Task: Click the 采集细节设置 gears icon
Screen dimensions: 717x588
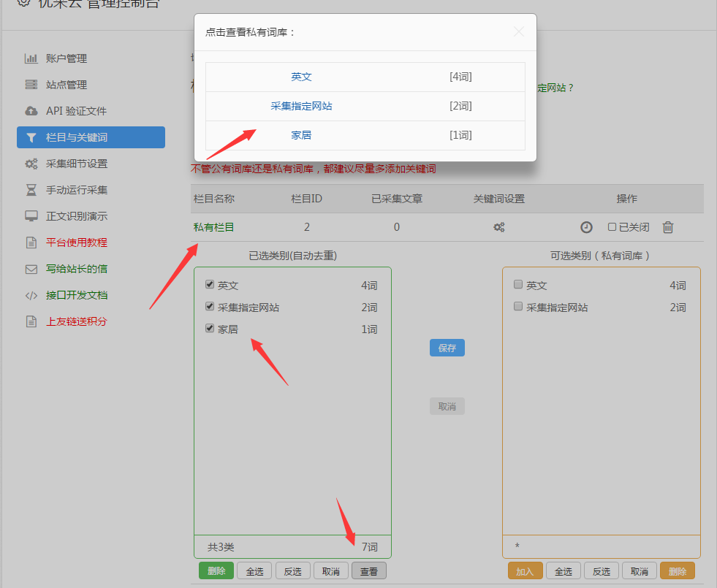Action: click(x=31, y=164)
